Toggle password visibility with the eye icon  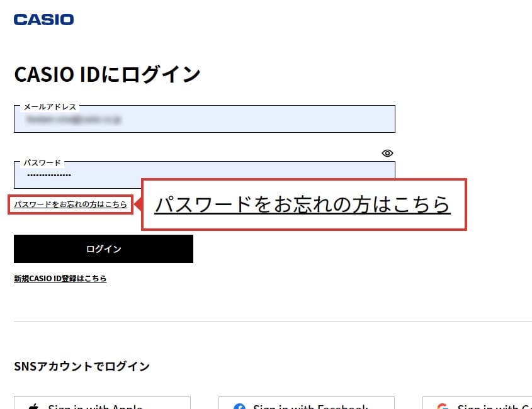pyautogui.click(x=387, y=153)
